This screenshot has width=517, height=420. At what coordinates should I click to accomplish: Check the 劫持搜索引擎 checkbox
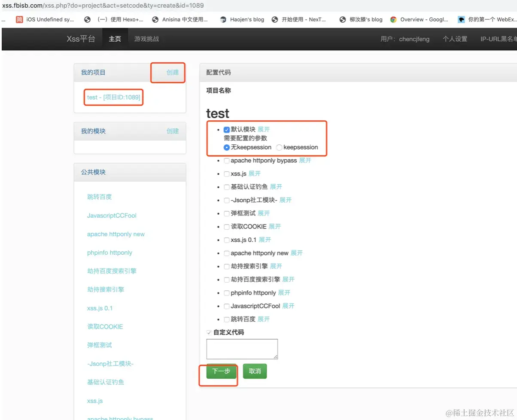(x=226, y=267)
